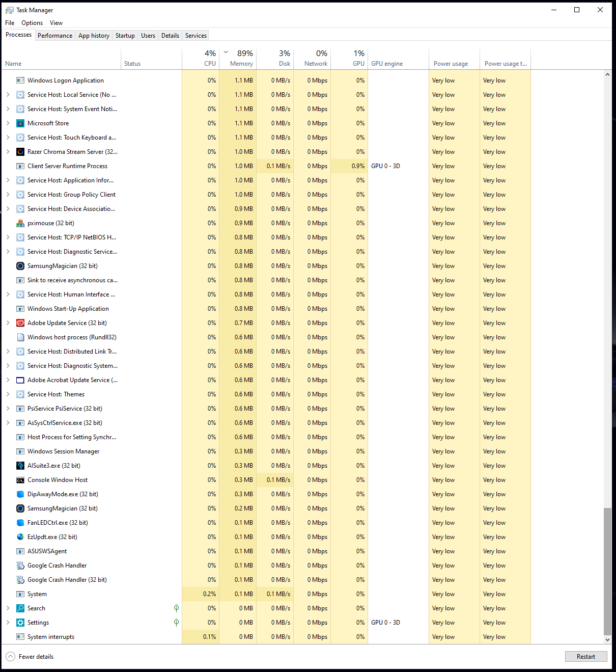Switch to the Startup tab
The width and height of the screenshot is (616, 672).
click(x=125, y=36)
